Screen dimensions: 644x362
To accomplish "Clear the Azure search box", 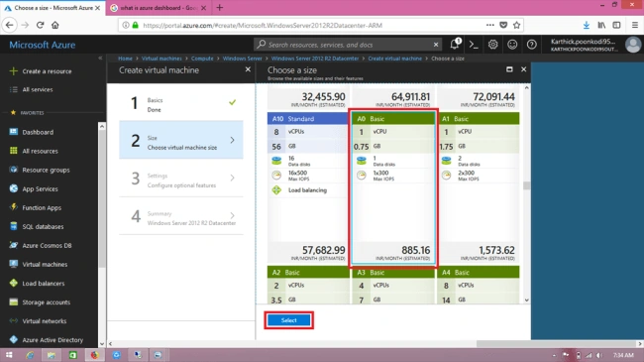I will [x=436, y=45].
